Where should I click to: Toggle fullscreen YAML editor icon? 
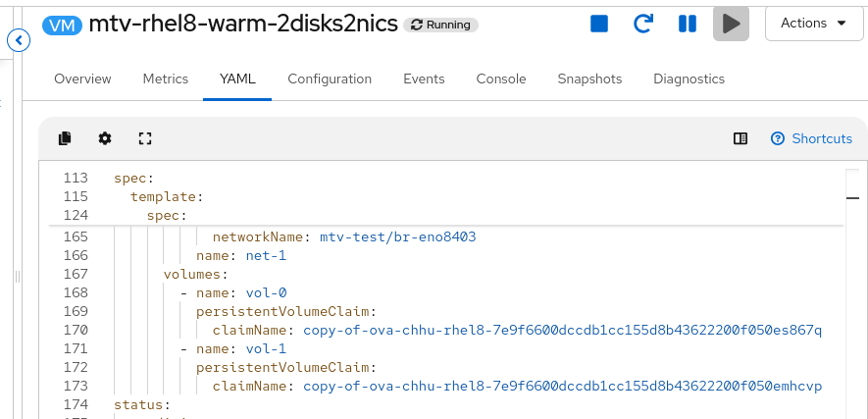(145, 138)
